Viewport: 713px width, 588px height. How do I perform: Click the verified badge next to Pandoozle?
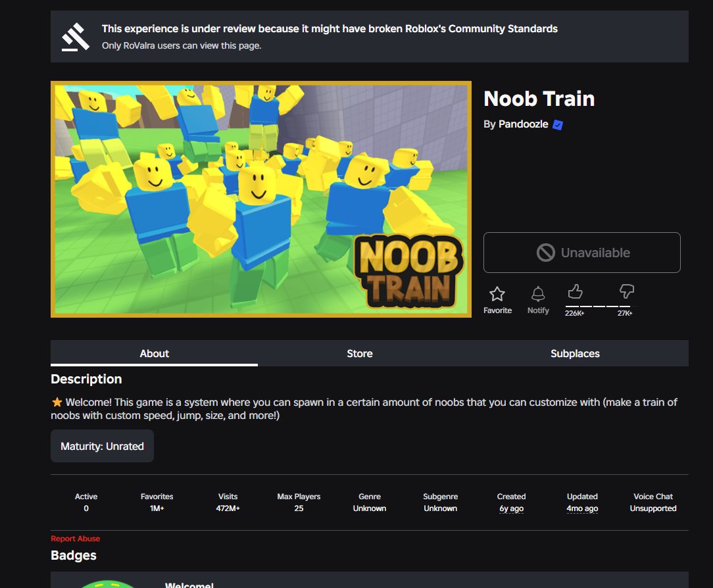click(x=558, y=124)
